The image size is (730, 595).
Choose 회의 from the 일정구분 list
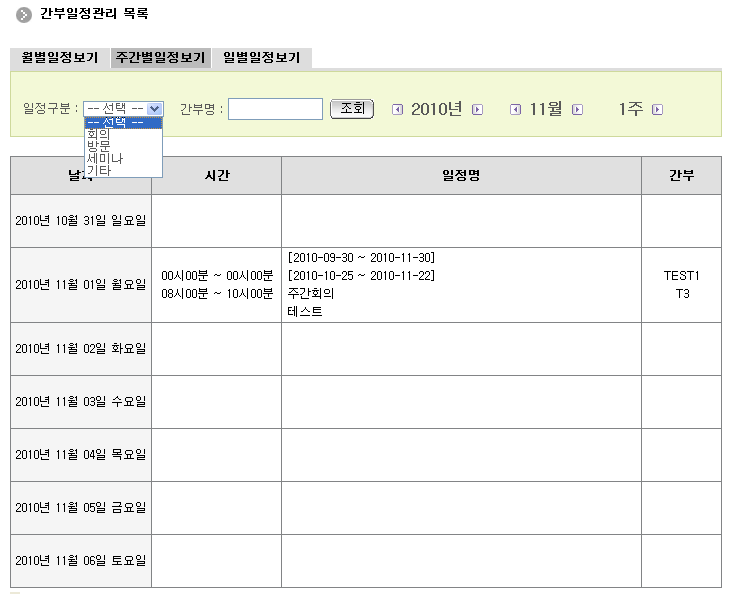pos(98,134)
